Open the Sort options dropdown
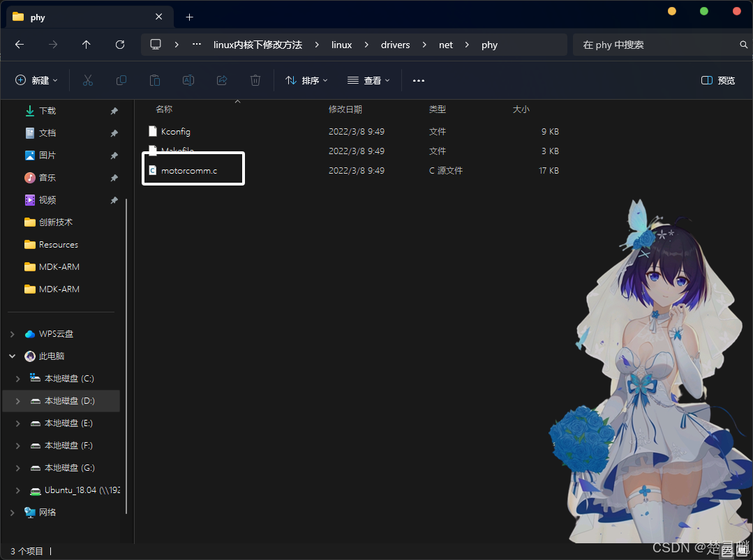This screenshot has height=560, width=753. (x=306, y=81)
